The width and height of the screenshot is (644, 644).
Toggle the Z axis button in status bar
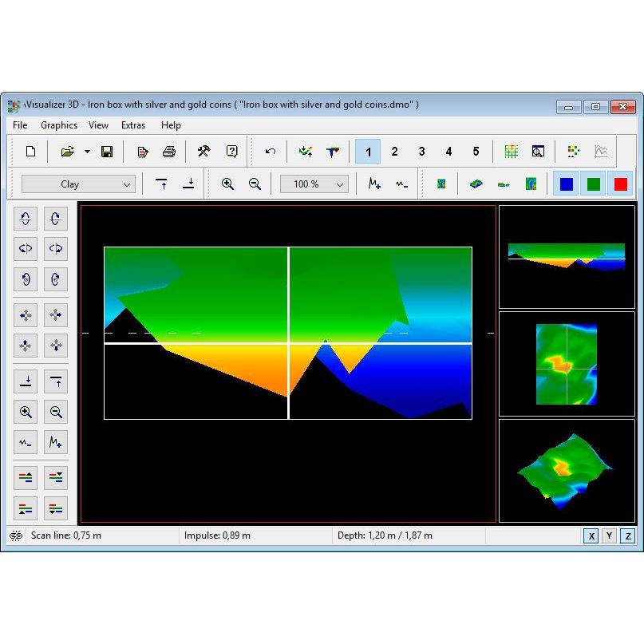click(628, 535)
